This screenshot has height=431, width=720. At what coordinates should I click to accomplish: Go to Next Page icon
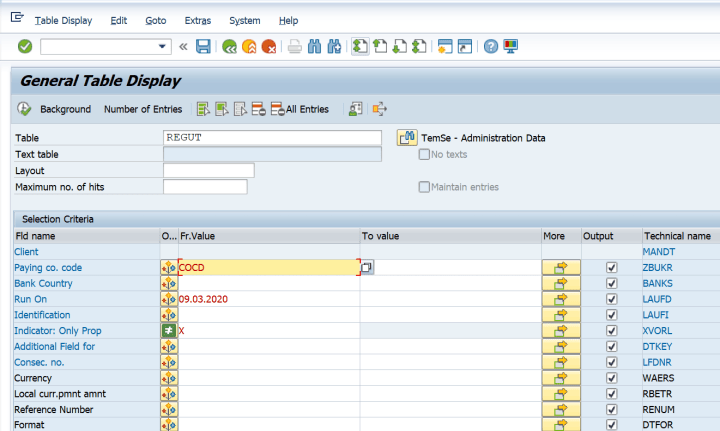pos(399,46)
